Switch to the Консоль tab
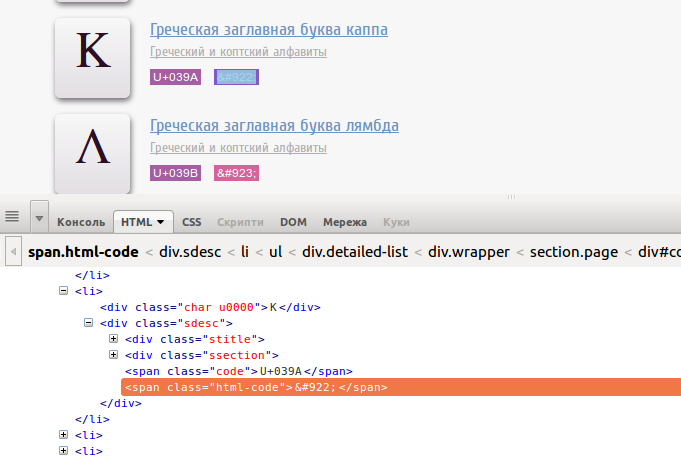Screen dimensions: 681x462 [x=81, y=222]
